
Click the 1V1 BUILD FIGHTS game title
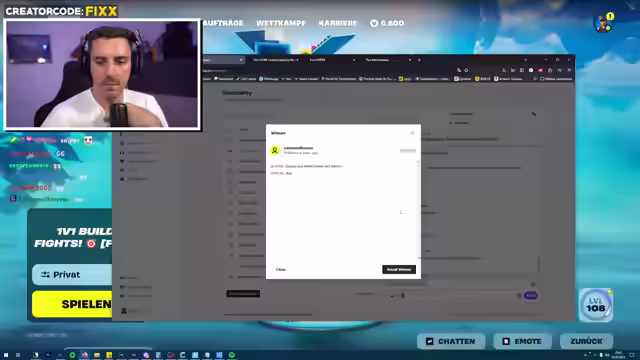pyautogui.click(x=73, y=238)
